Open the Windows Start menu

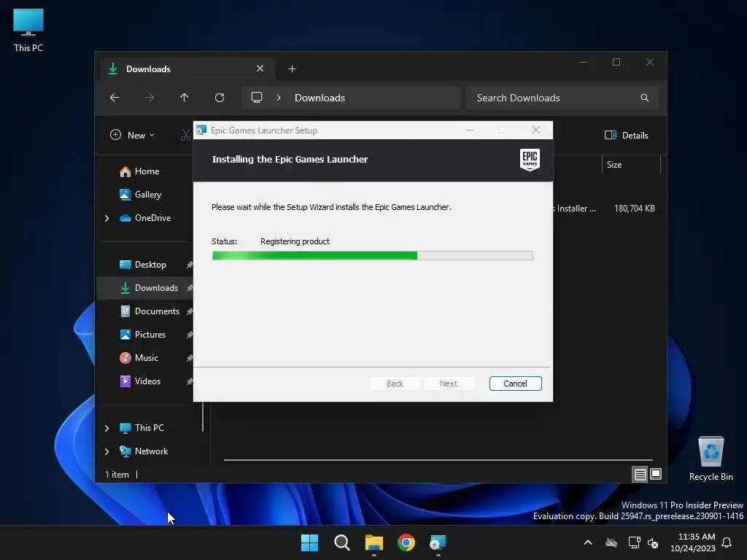click(309, 542)
